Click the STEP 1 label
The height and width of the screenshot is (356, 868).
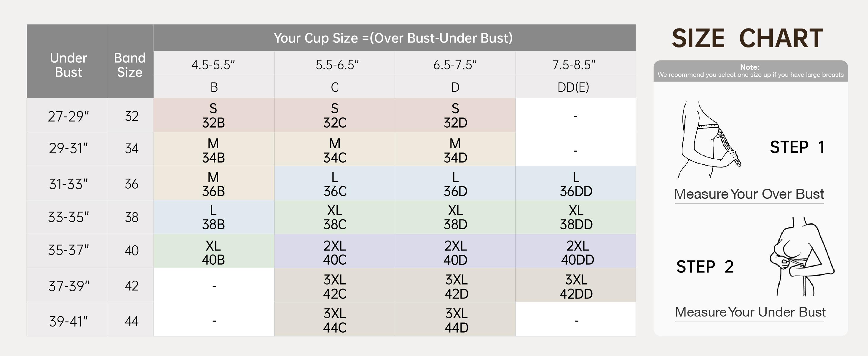click(797, 147)
